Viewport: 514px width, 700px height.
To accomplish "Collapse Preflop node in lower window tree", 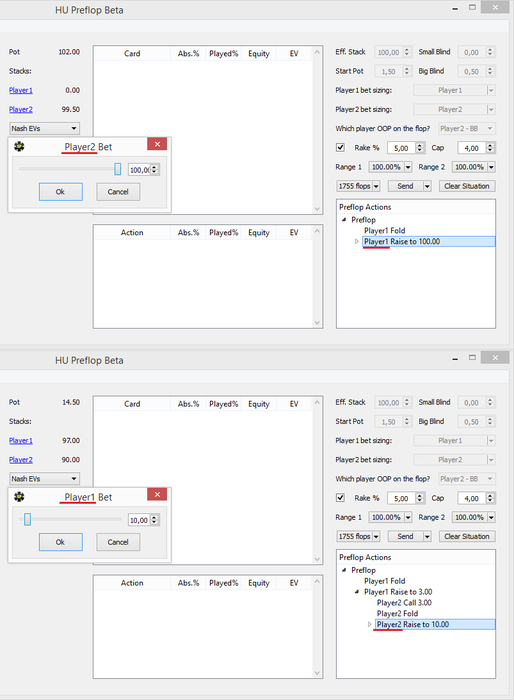I will click(x=344, y=570).
